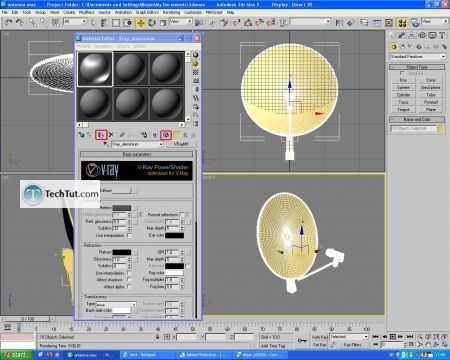Open the Group menu

click(x=40, y=12)
